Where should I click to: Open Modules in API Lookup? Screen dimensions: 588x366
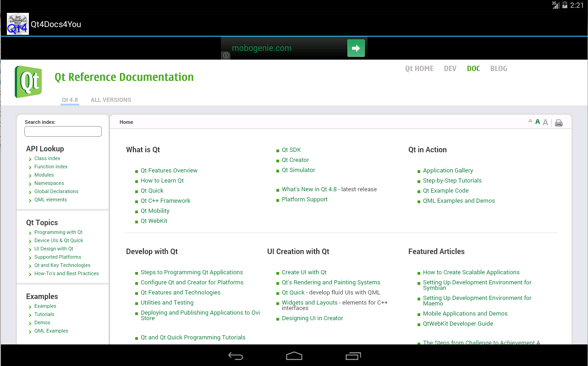[44, 175]
